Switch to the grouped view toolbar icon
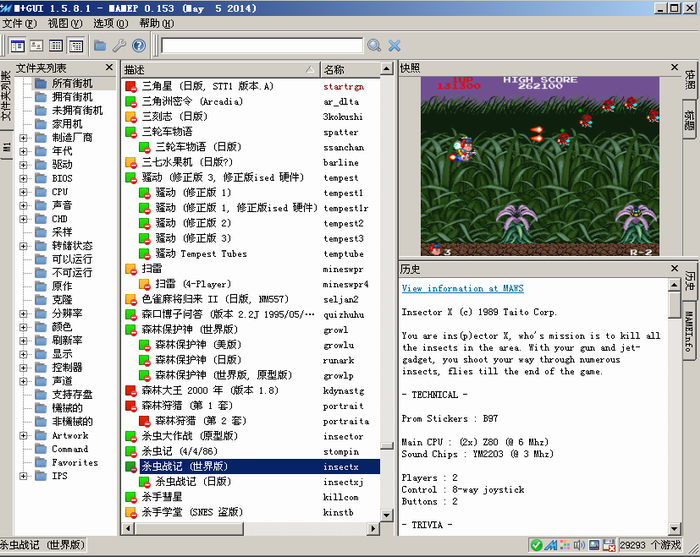Viewport: 700px width, 557px height. (75, 46)
